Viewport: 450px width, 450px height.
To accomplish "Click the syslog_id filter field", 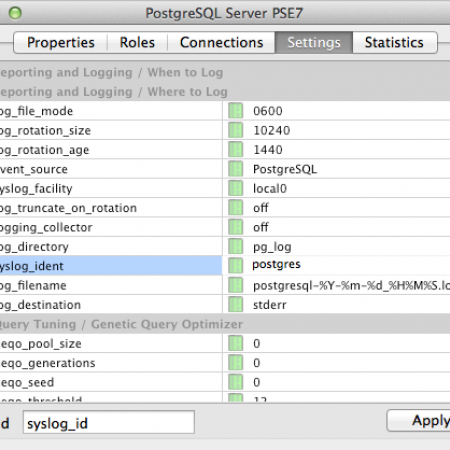I will pyautogui.click(x=109, y=422).
